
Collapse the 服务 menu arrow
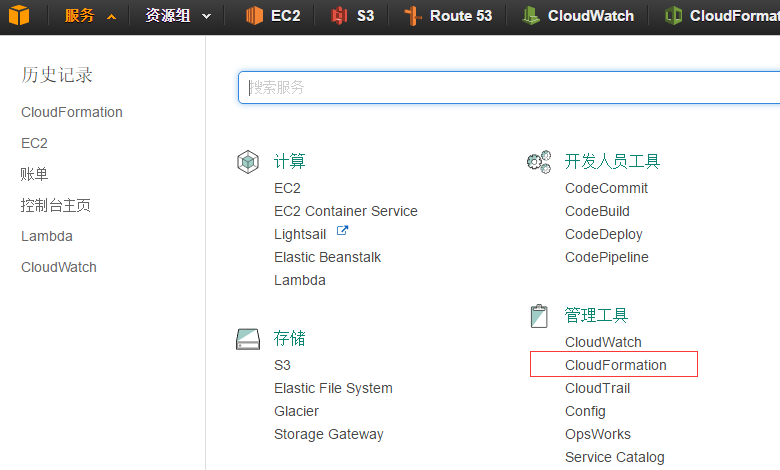click(x=111, y=17)
